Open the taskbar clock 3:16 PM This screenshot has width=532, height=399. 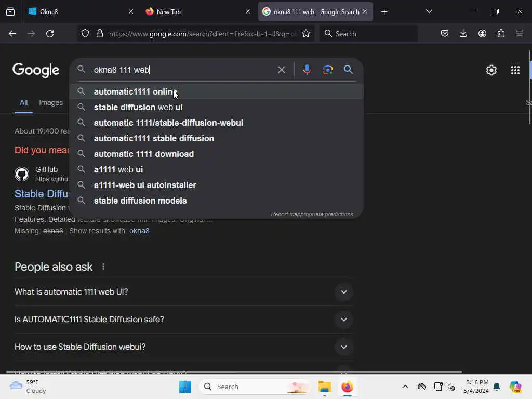coord(476,387)
